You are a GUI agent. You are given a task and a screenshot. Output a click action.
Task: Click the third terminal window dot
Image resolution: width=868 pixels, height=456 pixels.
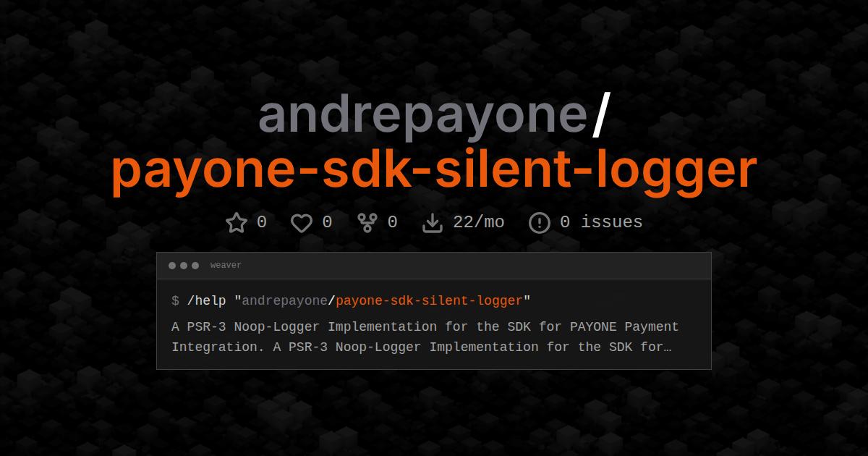(x=195, y=266)
